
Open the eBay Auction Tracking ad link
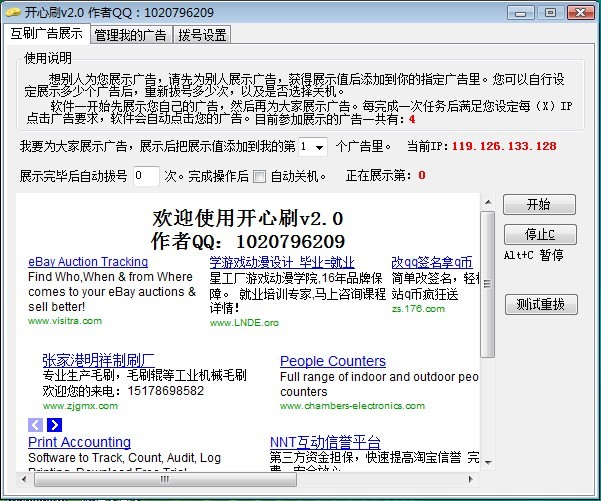point(88,262)
